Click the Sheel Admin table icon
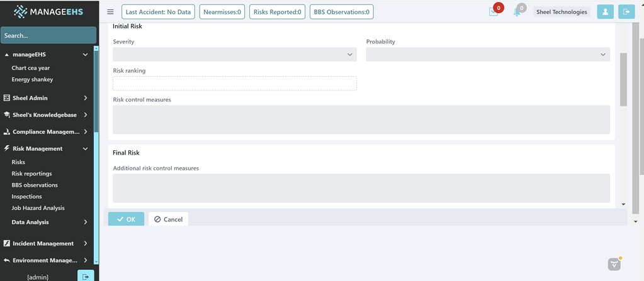This screenshot has height=281, width=644. pos(6,98)
